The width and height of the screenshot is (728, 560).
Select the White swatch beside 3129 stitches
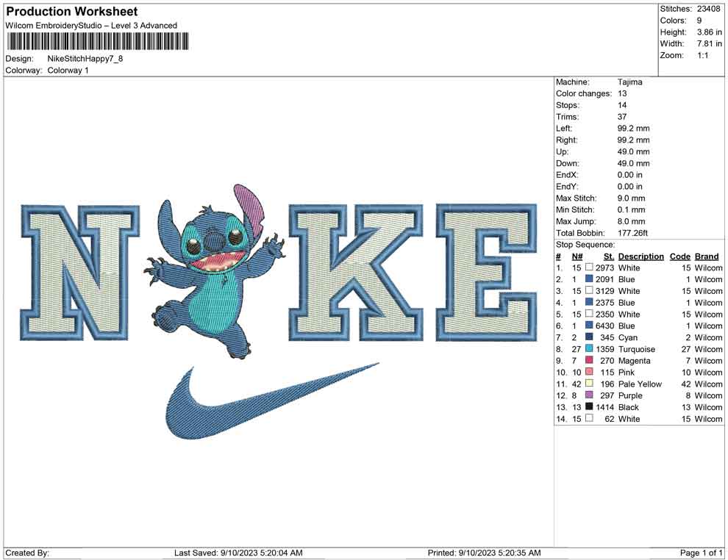(589, 290)
